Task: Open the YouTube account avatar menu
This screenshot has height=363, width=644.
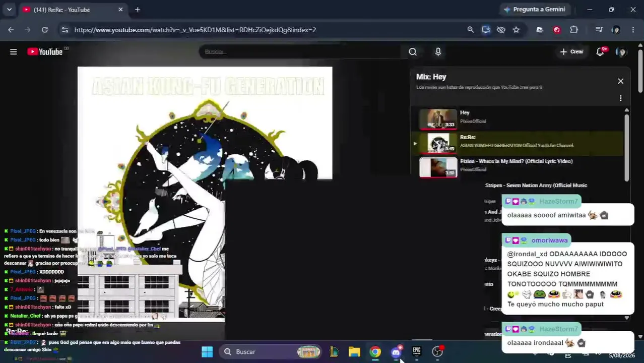Action: (x=622, y=52)
